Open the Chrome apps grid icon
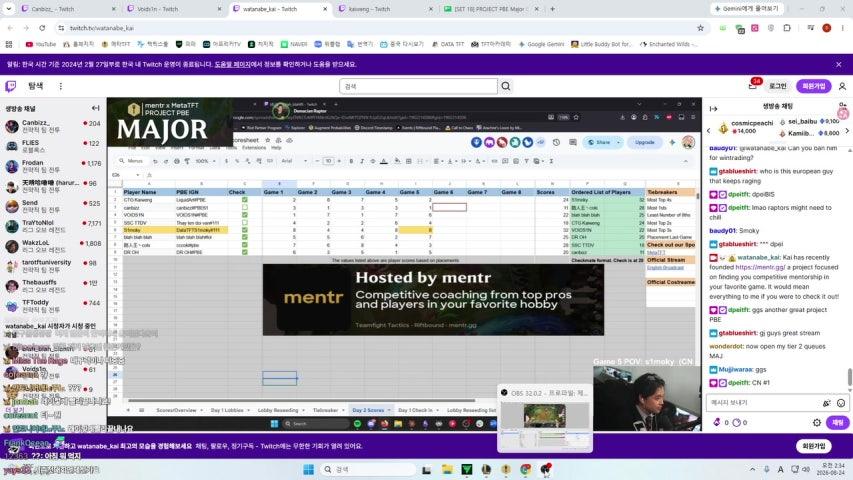This screenshot has height=480, width=853. tap(8, 44)
